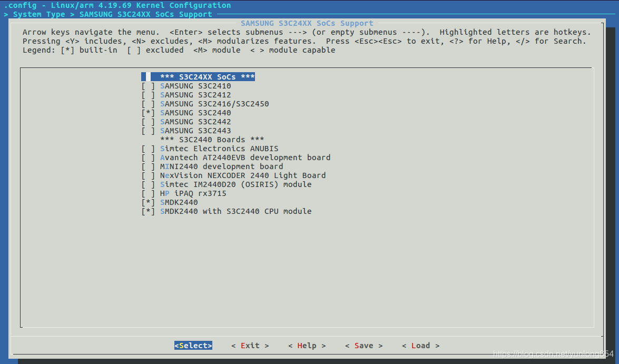Click the SAMSUNG S3C2440 label text
Viewport: 619px width, 364px height.
196,113
